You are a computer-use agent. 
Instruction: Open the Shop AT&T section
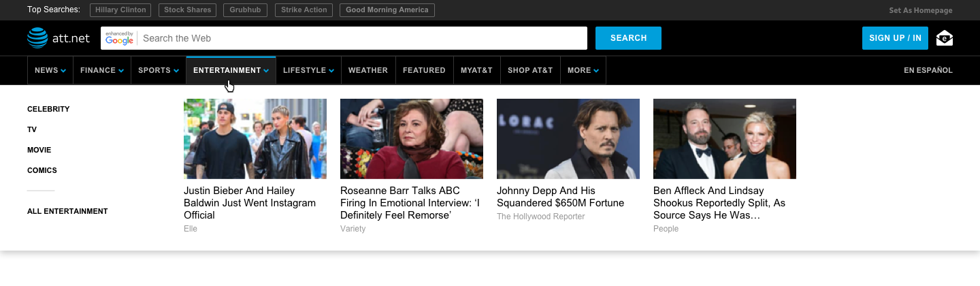tap(530, 70)
